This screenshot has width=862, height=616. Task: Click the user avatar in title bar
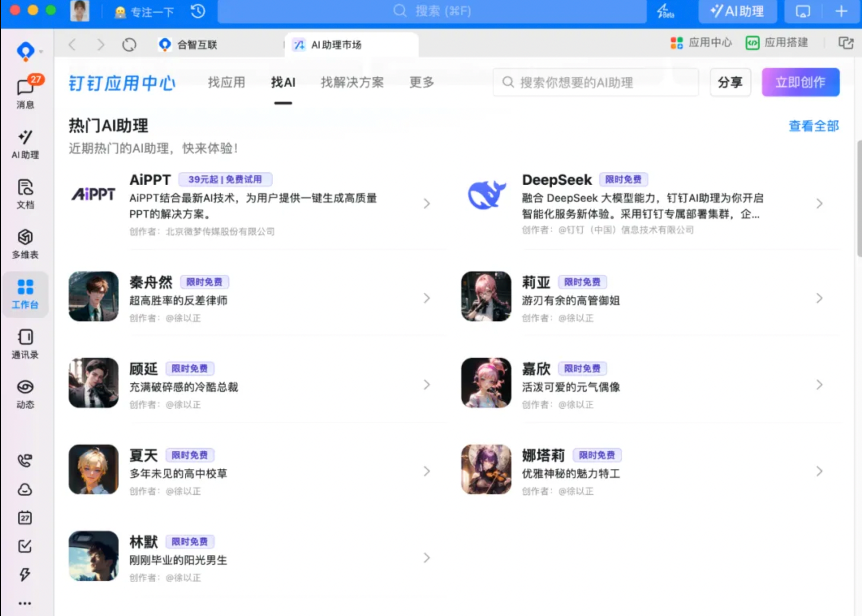[x=80, y=11]
